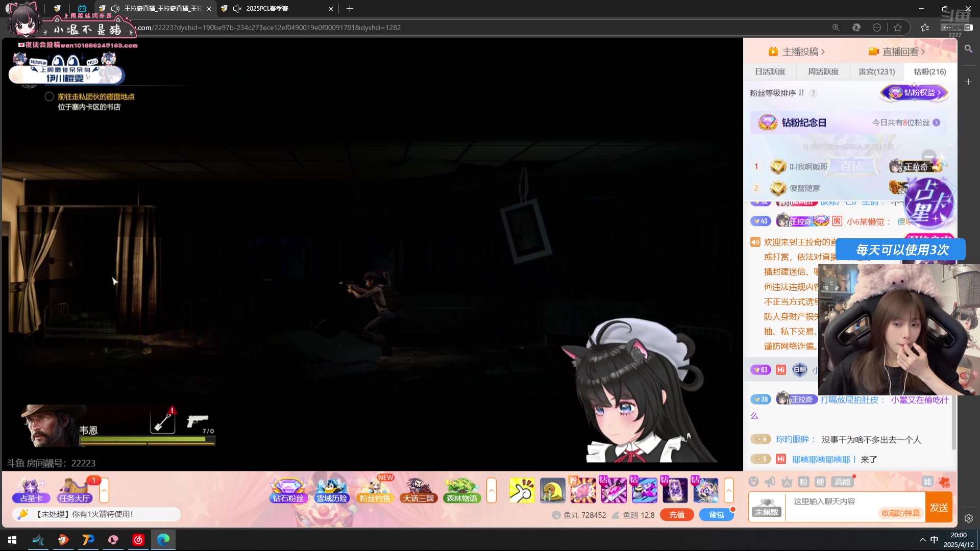Click the 充值 recharge button
The height and width of the screenshot is (551, 980).
coord(677,515)
